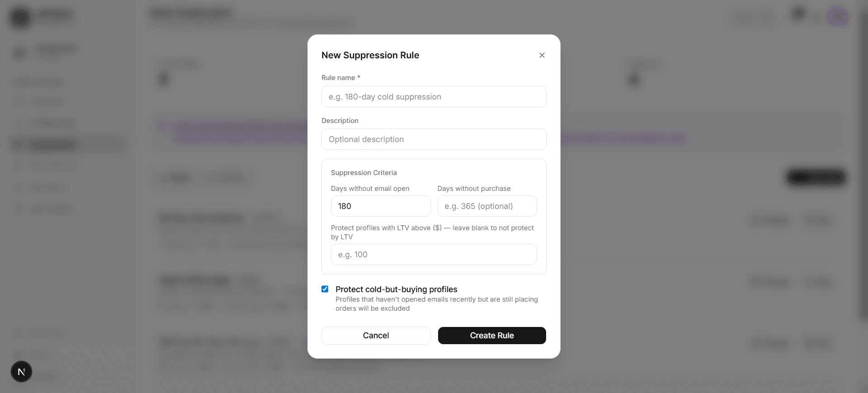Uncheck Protect cold-but-buying profiles
Screen dimensions: 868x393
pyautogui.click(x=325, y=289)
